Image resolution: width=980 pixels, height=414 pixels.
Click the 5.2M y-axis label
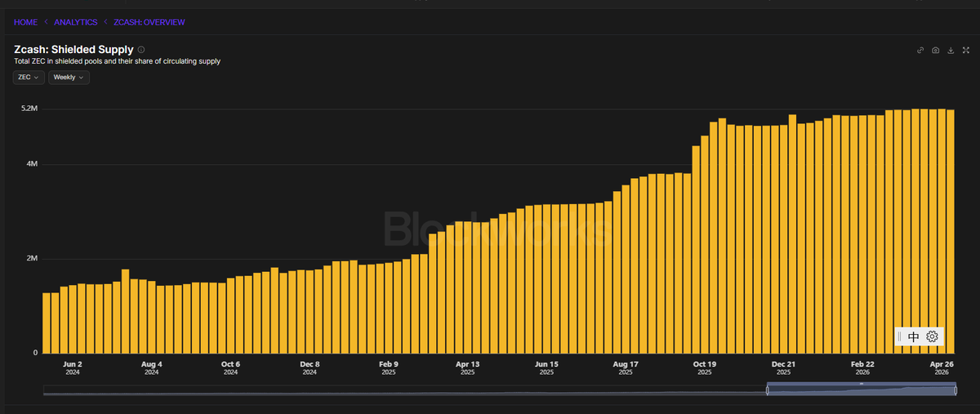pyautogui.click(x=29, y=109)
